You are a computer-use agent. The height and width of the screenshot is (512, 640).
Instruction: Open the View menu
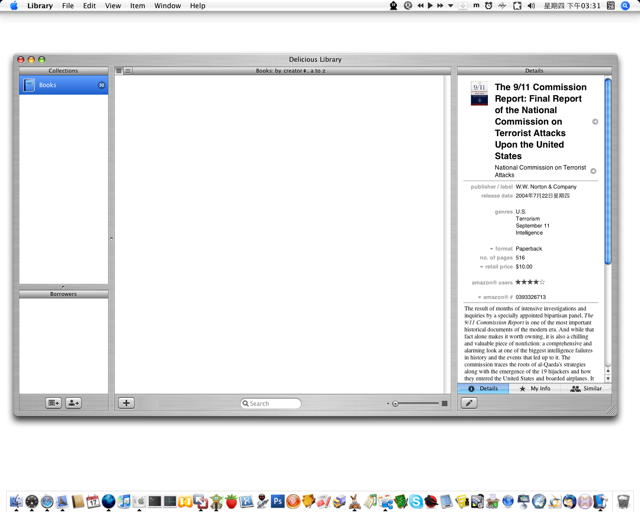(113, 6)
